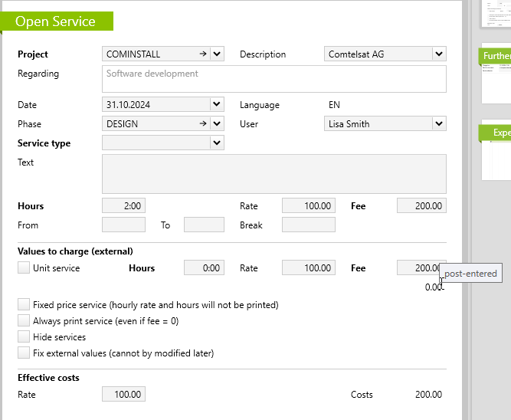Expand the Service type combo box

tap(217, 143)
